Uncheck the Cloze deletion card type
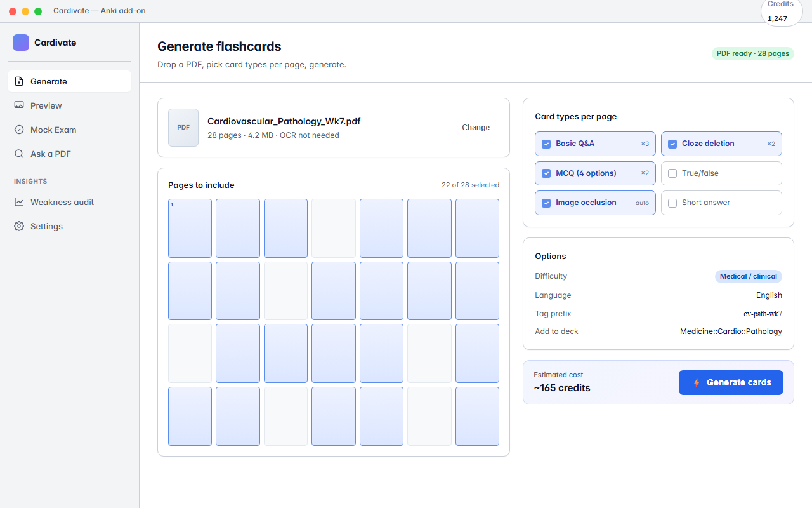Image resolution: width=812 pixels, height=508 pixels. [x=672, y=144]
